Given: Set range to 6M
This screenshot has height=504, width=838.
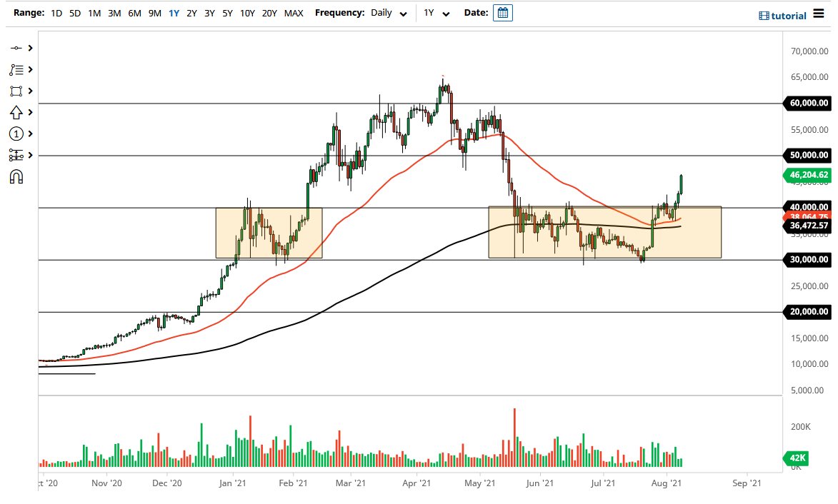Looking at the screenshot, I should click(135, 14).
